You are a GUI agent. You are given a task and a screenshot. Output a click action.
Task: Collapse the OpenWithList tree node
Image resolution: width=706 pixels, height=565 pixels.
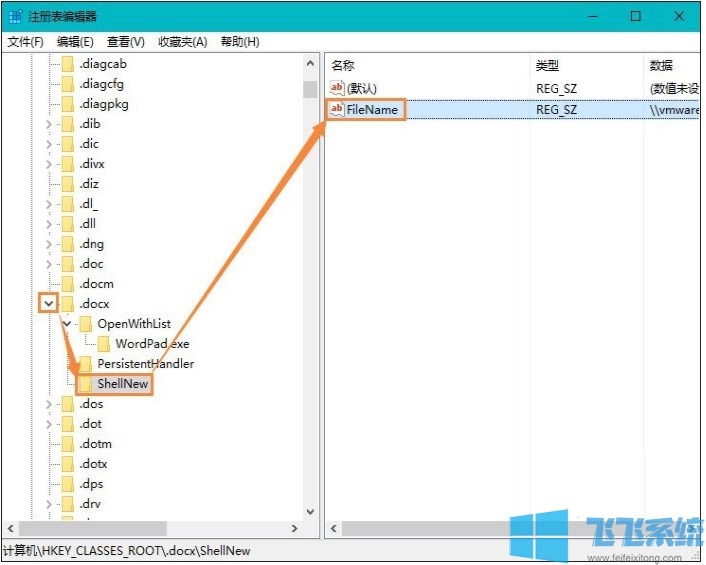pyautogui.click(x=67, y=324)
